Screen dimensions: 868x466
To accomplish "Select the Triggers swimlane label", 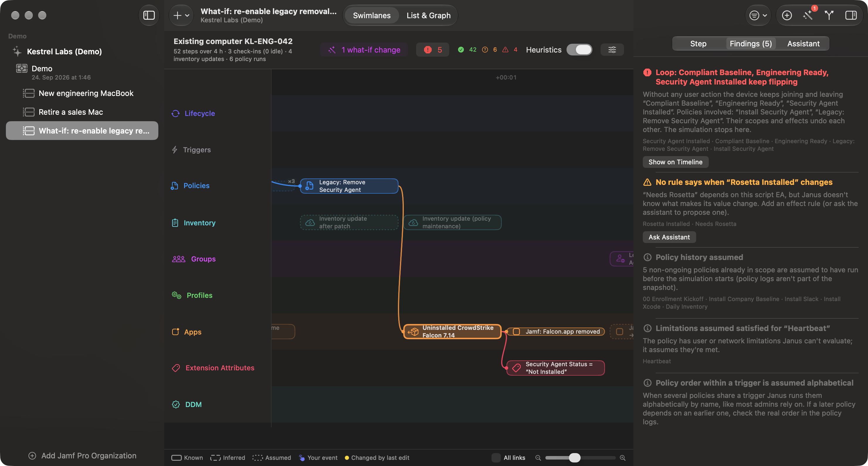I will (x=191, y=150).
